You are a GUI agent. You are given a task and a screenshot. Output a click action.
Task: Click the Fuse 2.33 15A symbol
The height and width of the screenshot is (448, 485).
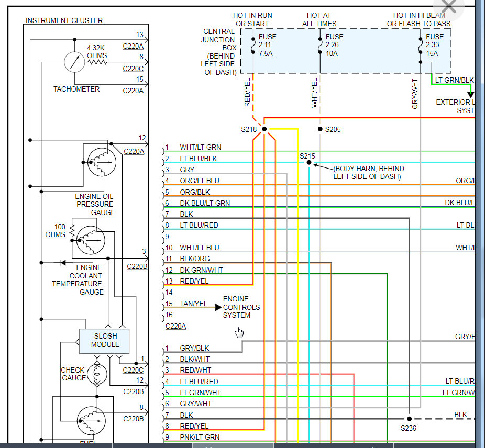click(421, 46)
